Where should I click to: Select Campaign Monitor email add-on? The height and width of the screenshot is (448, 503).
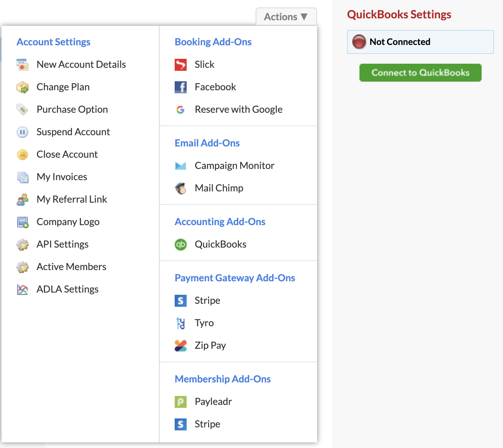click(x=235, y=166)
